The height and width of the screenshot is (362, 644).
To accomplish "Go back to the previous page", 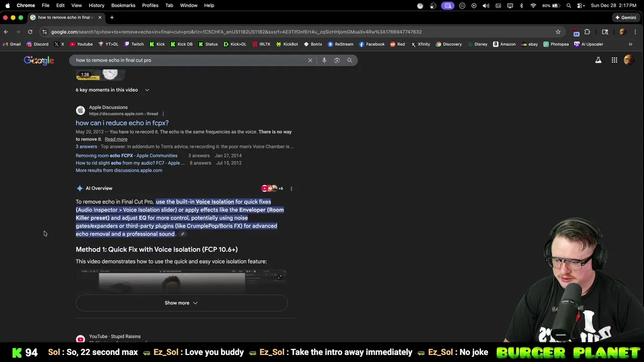I will 6,32.
